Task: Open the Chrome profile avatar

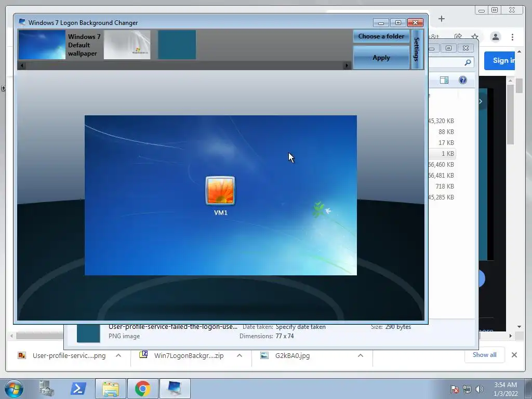Action: click(495, 37)
